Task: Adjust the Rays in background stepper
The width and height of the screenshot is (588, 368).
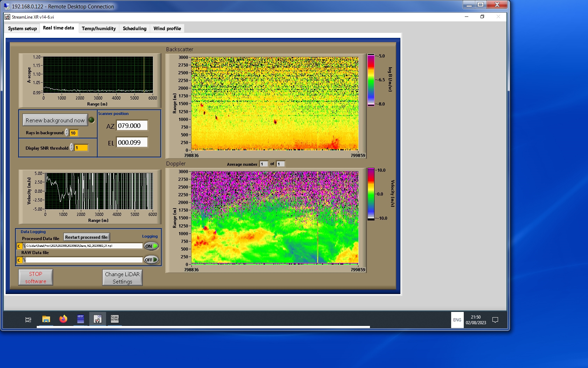Action: click(x=66, y=133)
